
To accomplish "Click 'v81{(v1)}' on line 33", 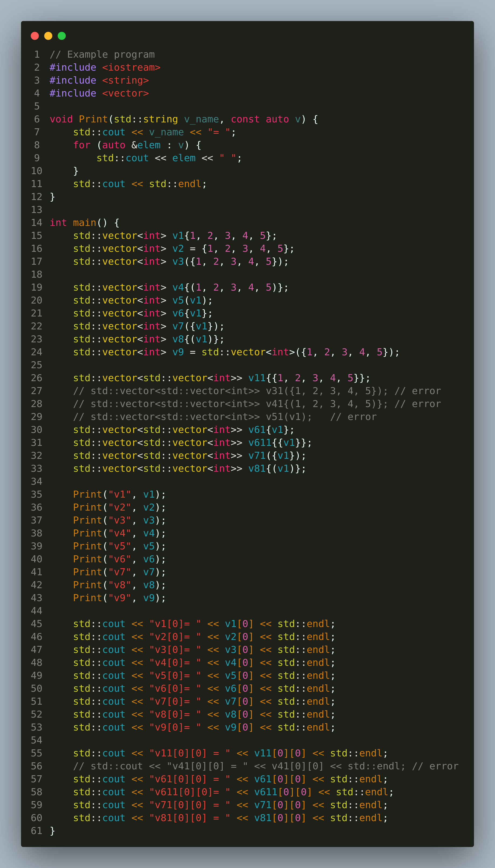I will click(x=275, y=468).
